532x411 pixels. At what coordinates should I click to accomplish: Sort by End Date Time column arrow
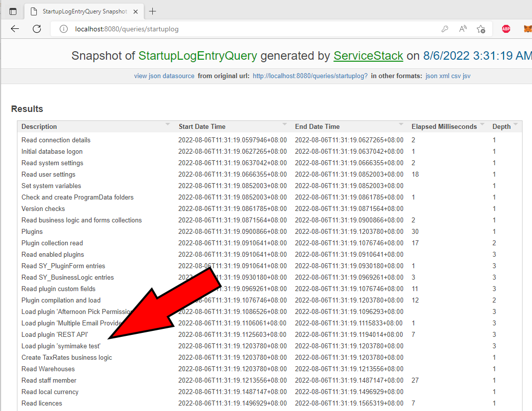coord(401,124)
